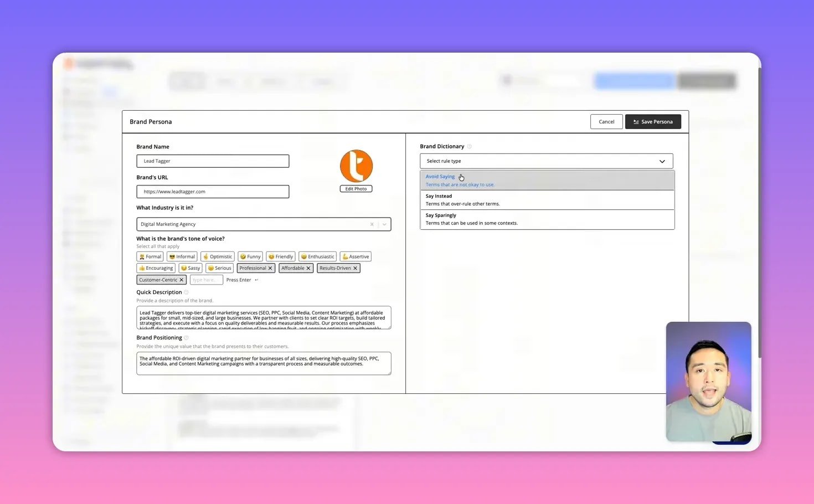Image resolution: width=814 pixels, height=504 pixels.
Task: Remove the Affordable tone tag
Action: coord(308,268)
